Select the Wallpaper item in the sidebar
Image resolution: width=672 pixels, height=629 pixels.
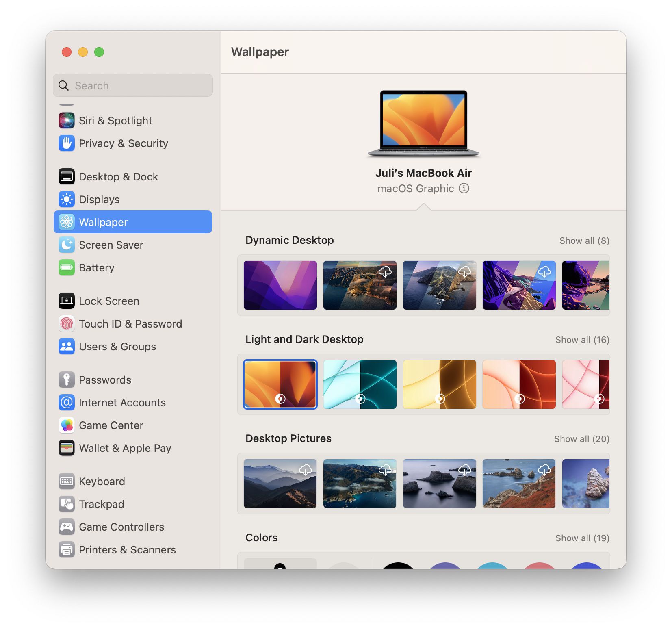(103, 222)
